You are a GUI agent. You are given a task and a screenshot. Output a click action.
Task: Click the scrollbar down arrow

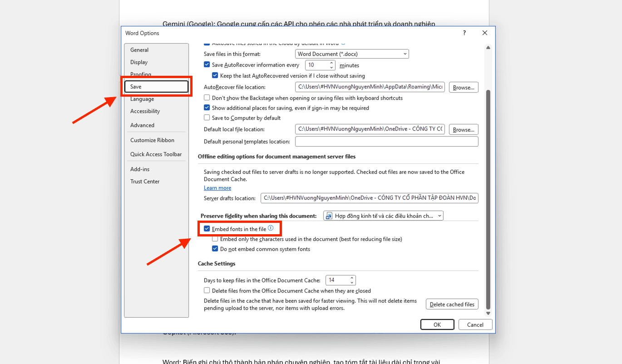pos(489,313)
